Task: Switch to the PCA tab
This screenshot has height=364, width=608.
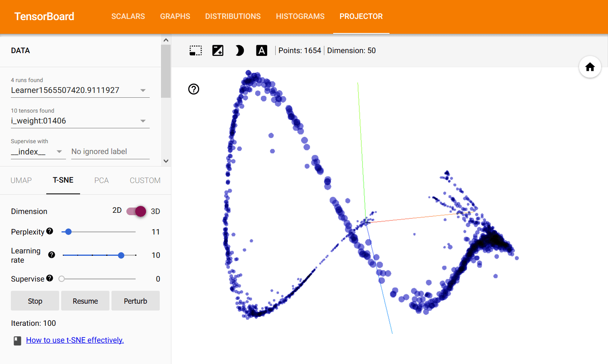Action: coord(101,180)
